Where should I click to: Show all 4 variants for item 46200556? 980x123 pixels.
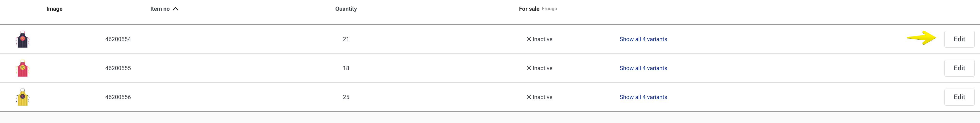coord(643,97)
